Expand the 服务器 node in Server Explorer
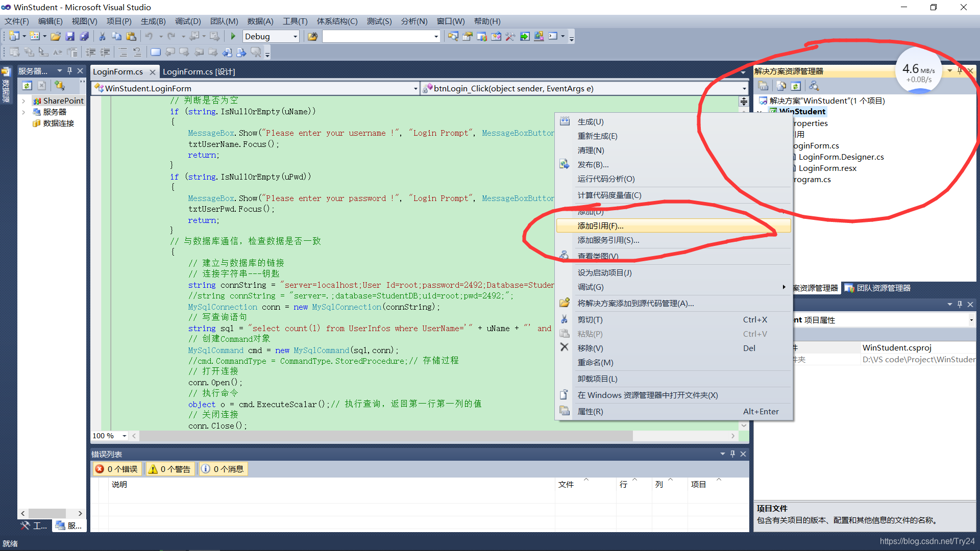The width and height of the screenshot is (980, 551). (x=23, y=112)
